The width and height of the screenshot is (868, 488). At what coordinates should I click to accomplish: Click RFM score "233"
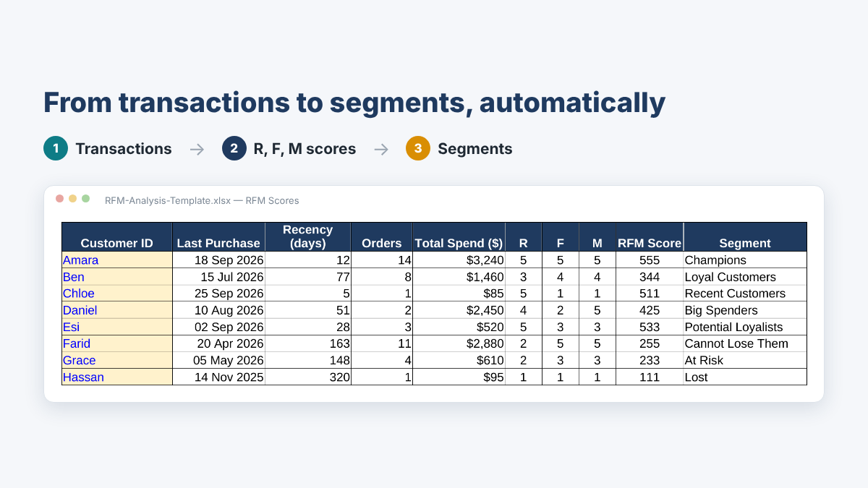click(x=650, y=360)
